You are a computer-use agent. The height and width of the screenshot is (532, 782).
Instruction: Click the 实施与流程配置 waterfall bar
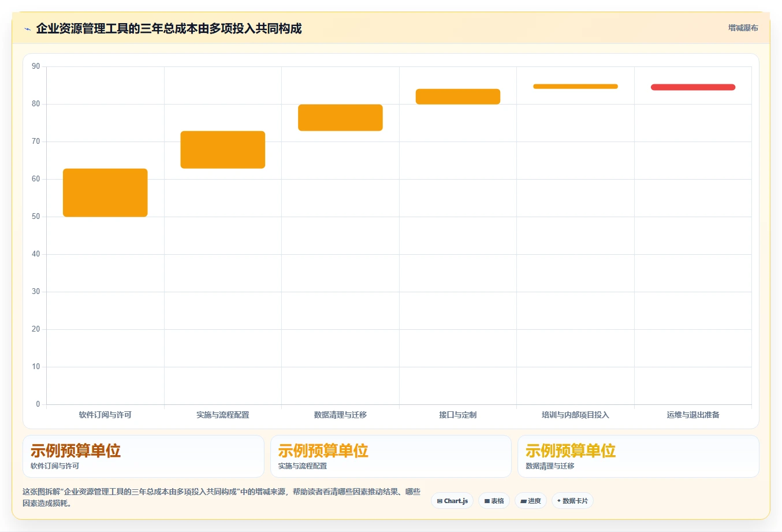pyautogui.click(x=223, y=150)
